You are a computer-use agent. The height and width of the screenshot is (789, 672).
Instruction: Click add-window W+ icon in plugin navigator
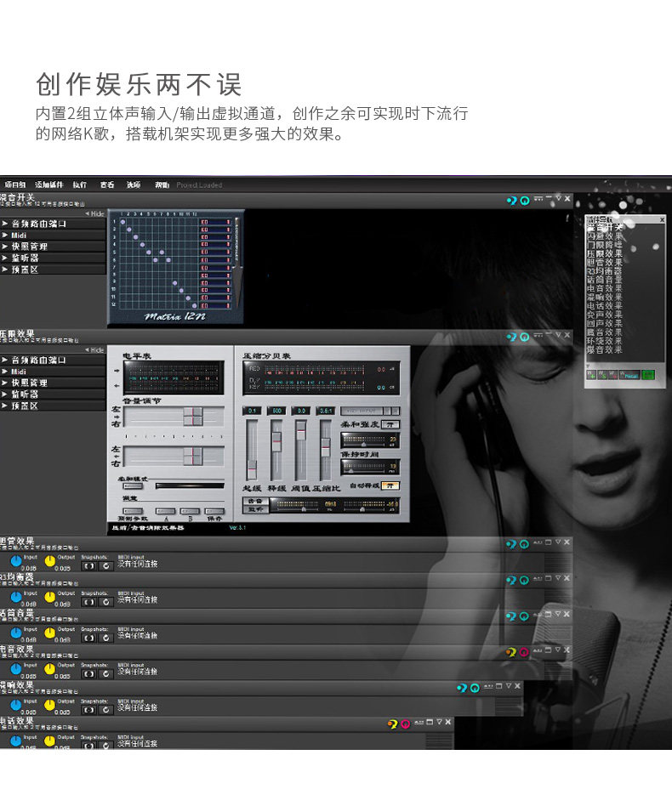pyautogui.click(x=591, y=375)
